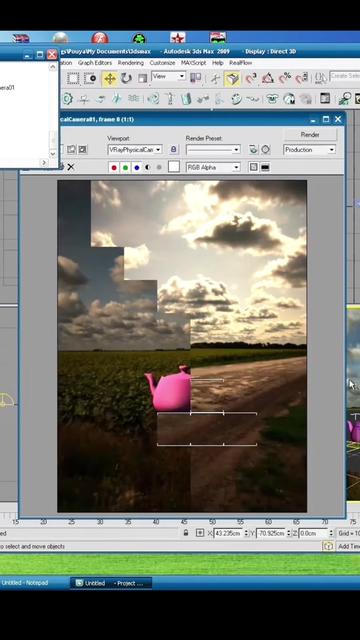This screenshot has width=360, height=640.
Task: Click the Create Selection Set field
Action: pos(345,76)
